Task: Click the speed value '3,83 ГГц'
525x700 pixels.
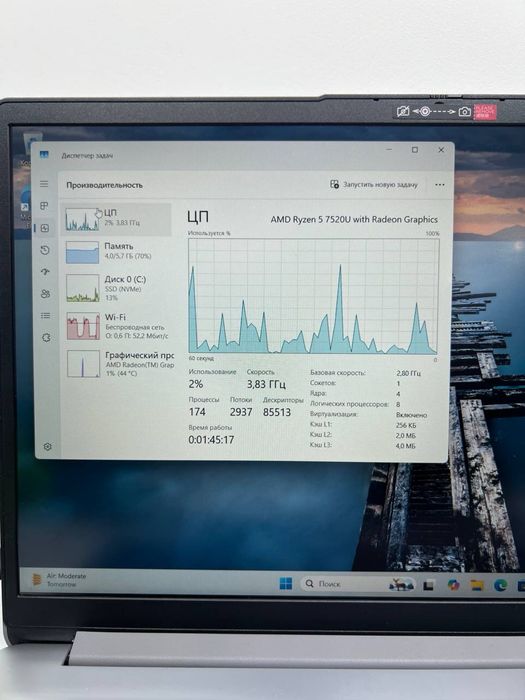Action: (267, 384)
